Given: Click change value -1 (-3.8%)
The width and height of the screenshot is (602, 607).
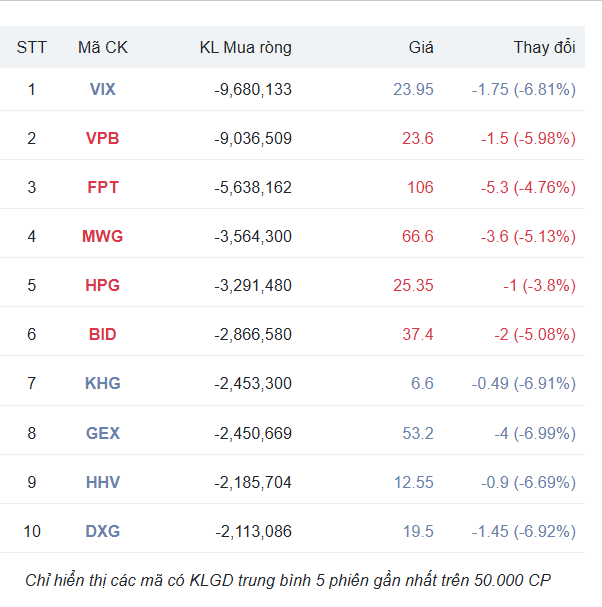Looking at the screenshot, I should [539, 286].
